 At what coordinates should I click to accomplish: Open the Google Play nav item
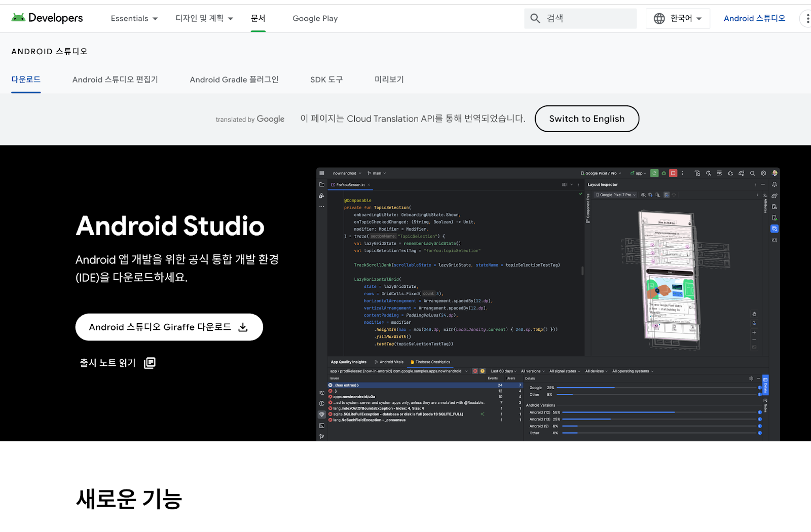[x=315, y=18]
